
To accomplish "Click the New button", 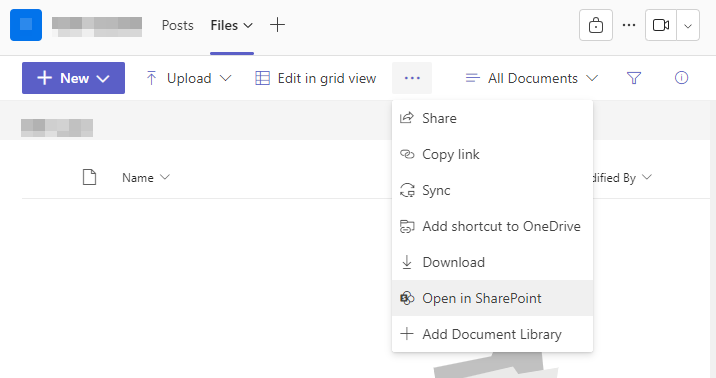I will [74, 78].
